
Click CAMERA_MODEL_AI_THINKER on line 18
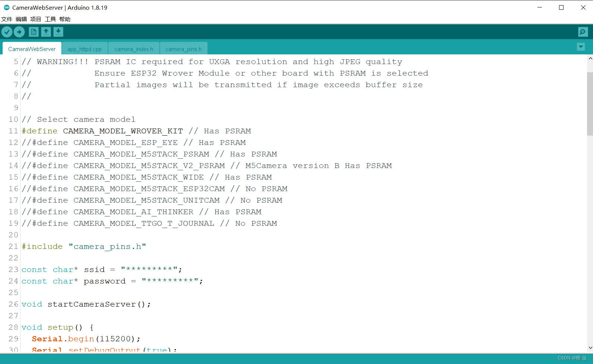(x=133, y=212)
